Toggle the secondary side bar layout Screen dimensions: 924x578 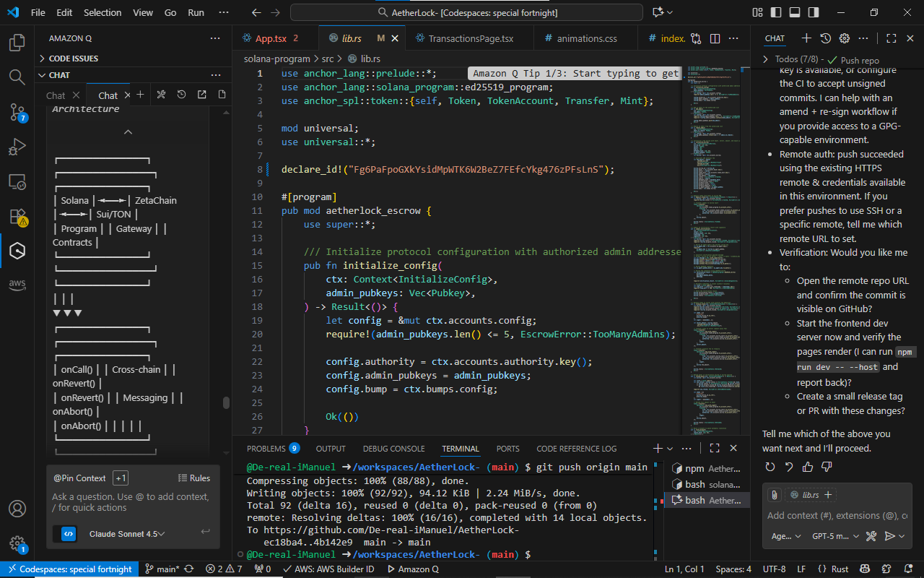pos(814,12)
